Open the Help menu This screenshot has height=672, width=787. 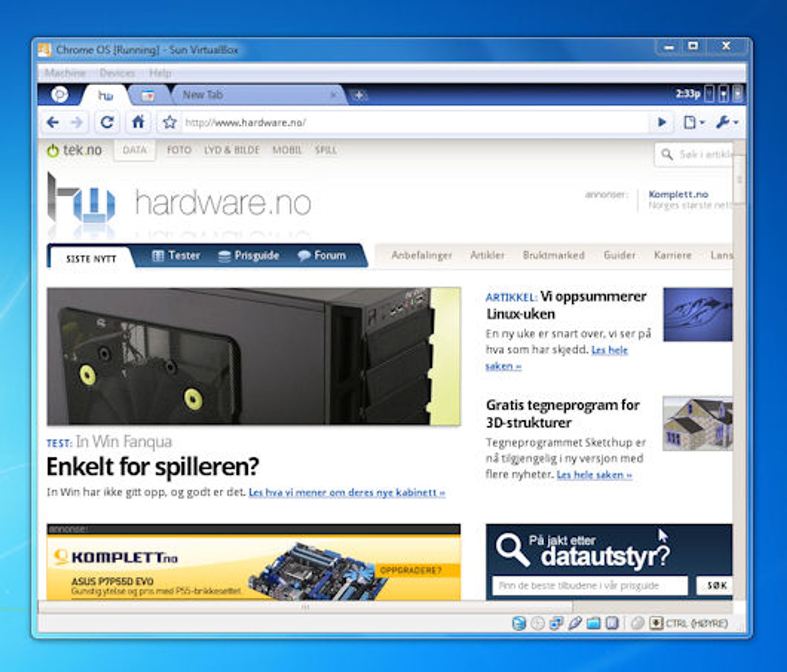(x=160, y=73)
